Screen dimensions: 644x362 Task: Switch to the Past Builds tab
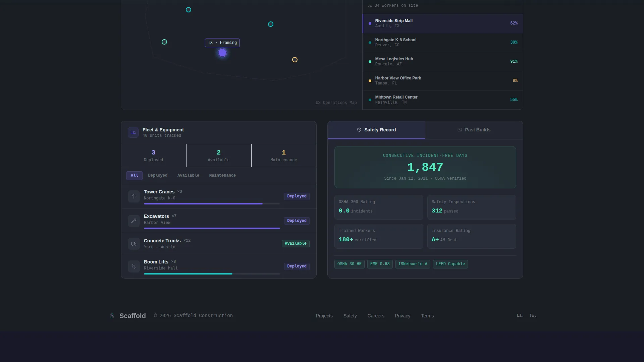pos(474,130)
